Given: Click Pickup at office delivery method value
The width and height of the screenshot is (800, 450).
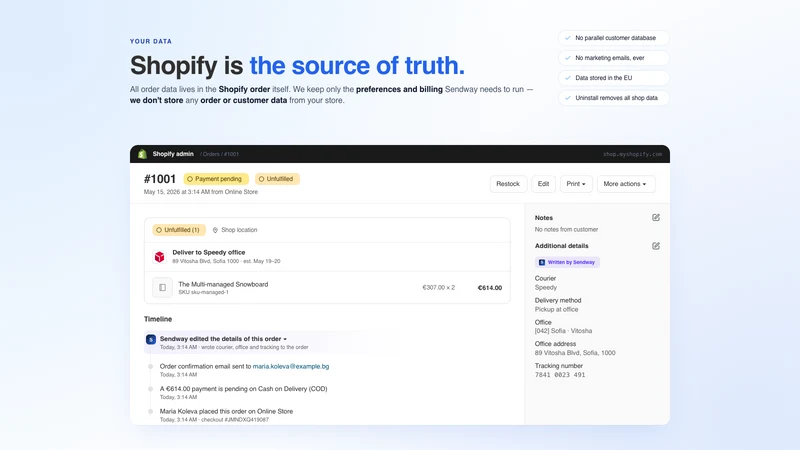Looking at the screenshot, I should pyautogui.click(x=556, y=309).
